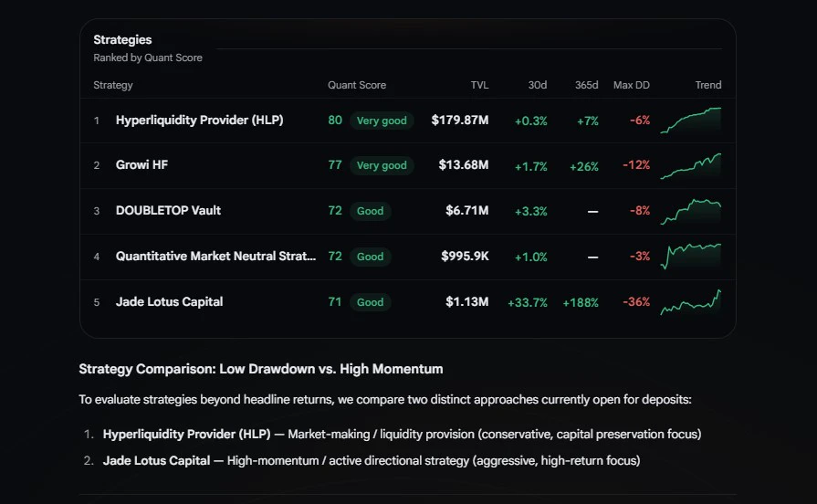Click the Quant Score 71 value
The image size is (817, 504).
[335, 302]
